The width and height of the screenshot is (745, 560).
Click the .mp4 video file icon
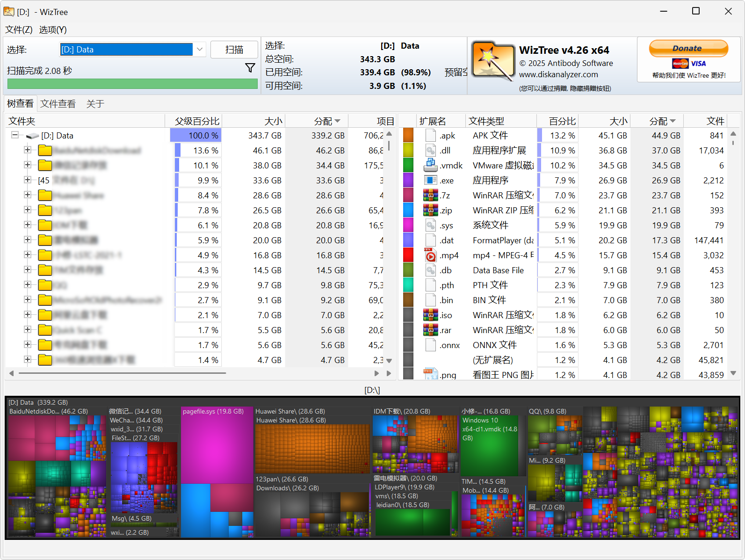[431, 255]
